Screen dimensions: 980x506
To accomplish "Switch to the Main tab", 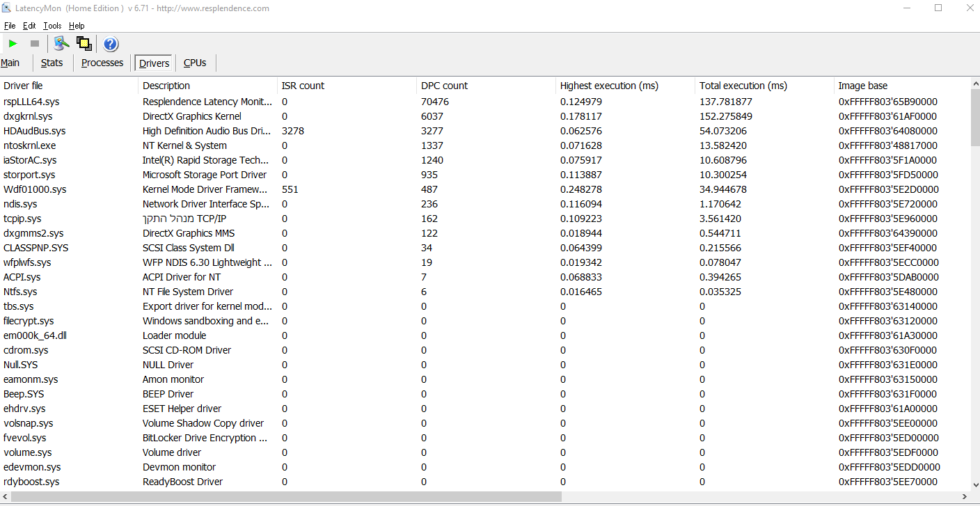I will [10, 63].
